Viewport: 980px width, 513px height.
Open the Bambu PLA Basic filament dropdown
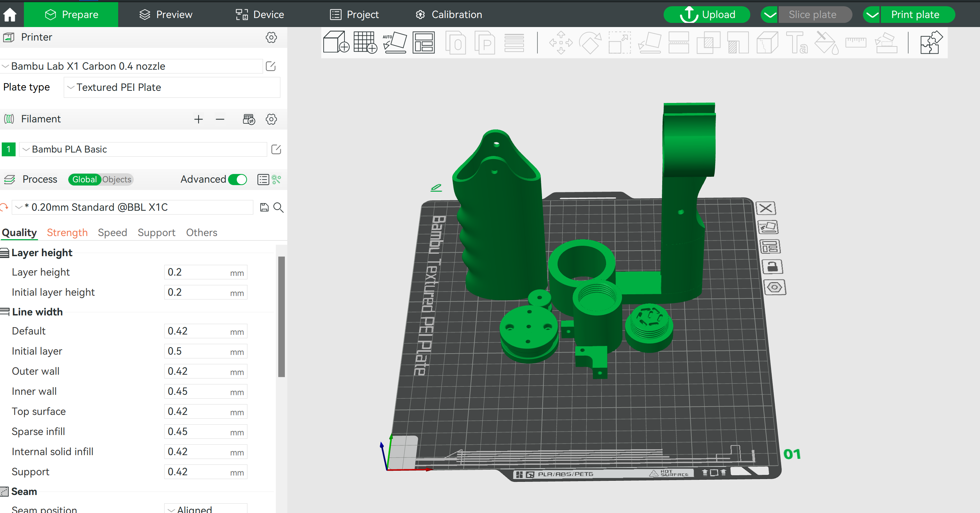point(143,149)
